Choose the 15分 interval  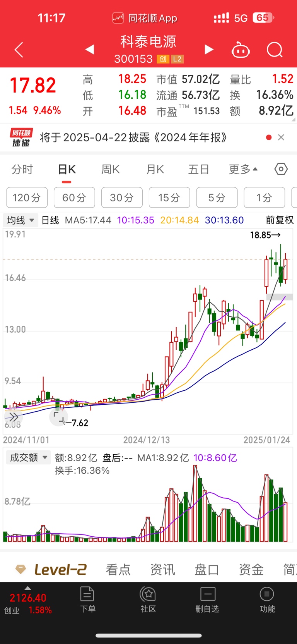169,197
